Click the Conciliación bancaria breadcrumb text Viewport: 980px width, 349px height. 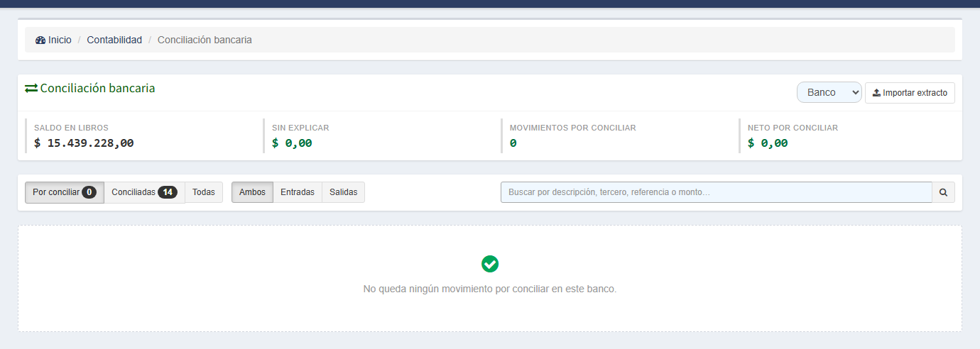click(x=205, y=40)
